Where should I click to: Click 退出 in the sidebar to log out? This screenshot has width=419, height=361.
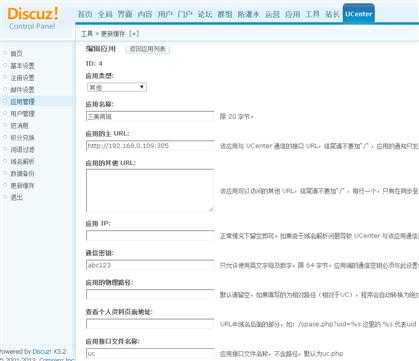[x=16, y=197]
